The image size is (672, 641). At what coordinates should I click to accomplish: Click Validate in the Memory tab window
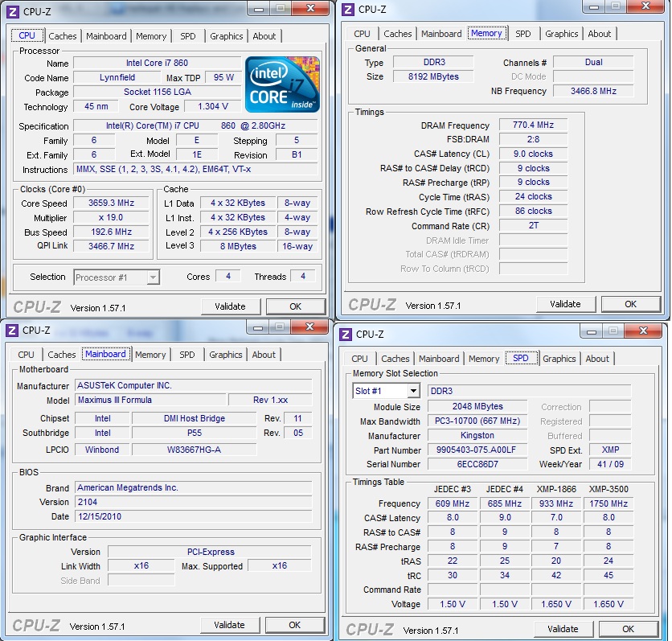(566, 304)
